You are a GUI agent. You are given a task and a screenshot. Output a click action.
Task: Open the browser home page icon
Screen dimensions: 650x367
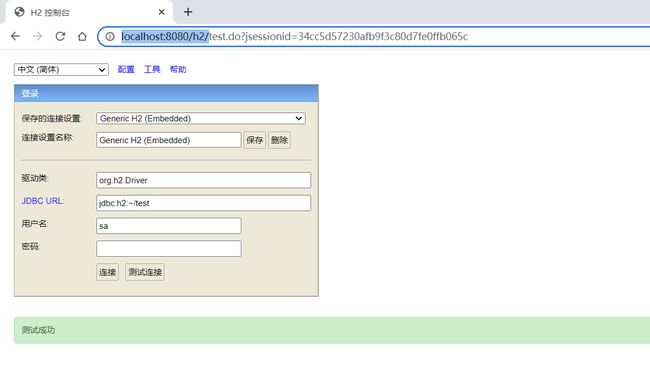coord(82,36)
